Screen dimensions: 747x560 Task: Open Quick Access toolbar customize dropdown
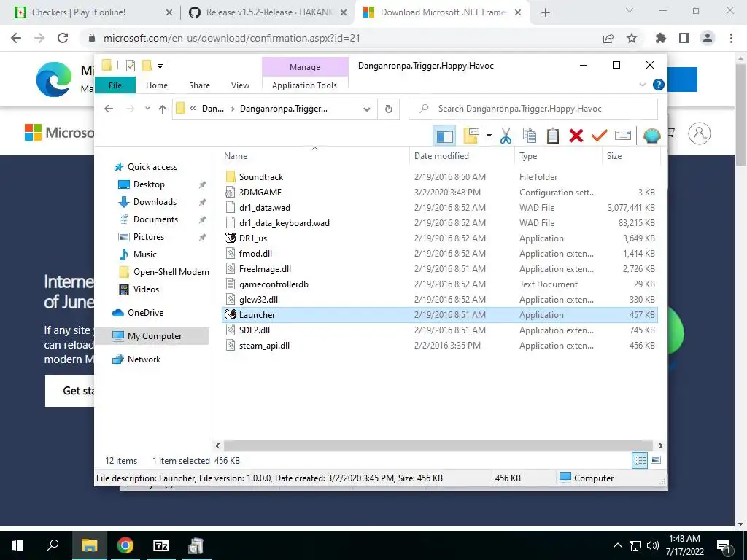tap(160, 66)
